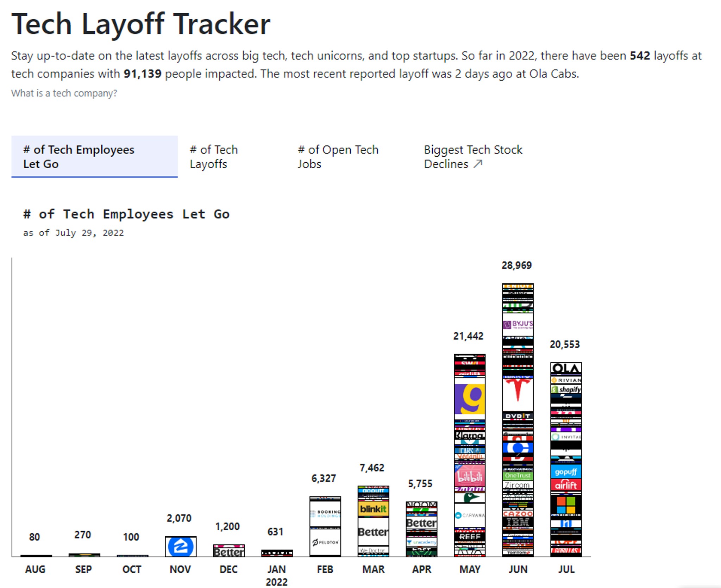The height and width of the screenshot is (588, 721).
Task: Click the 'Tech Layoff Tracker' heading
Action: coord(141,24)
